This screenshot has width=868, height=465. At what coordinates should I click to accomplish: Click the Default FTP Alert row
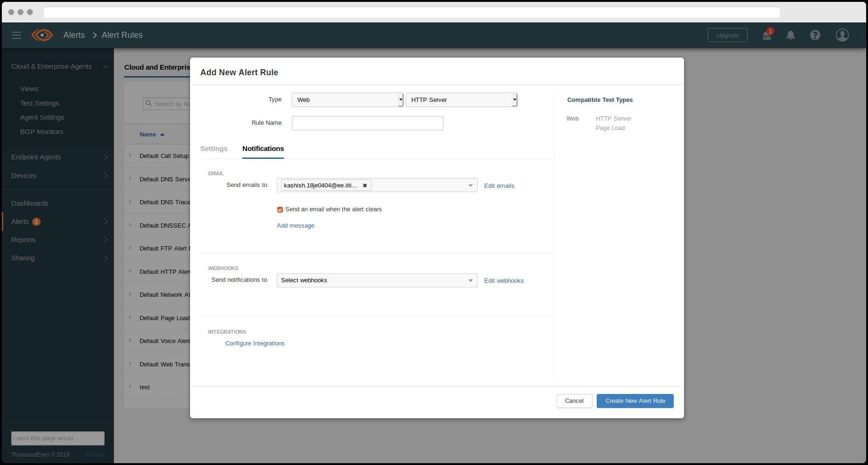(157, 249)
